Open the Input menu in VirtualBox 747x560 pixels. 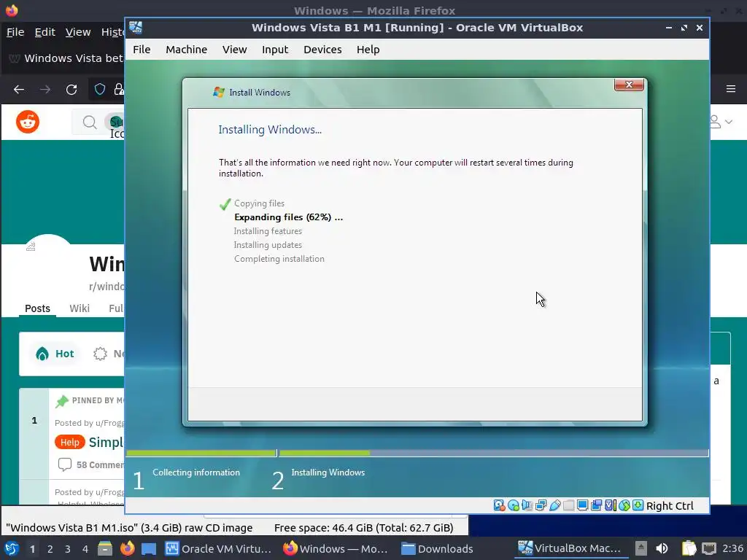(x=275, y=50)
